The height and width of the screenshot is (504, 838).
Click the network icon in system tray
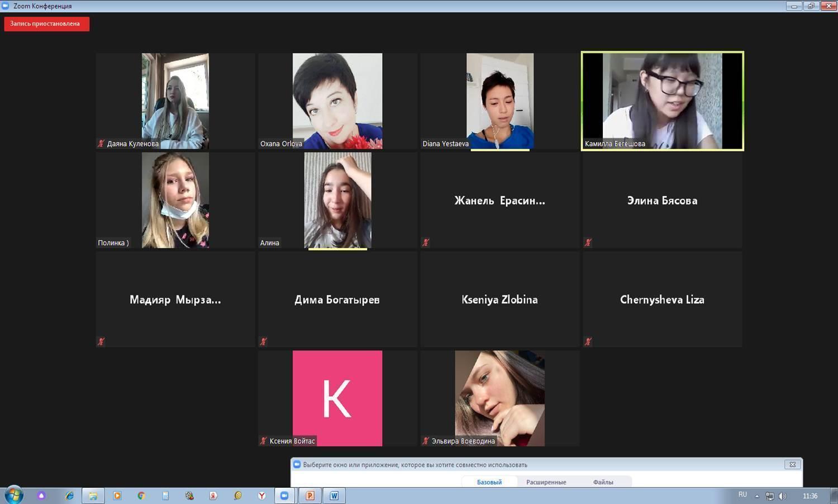(x=770, y=496)
